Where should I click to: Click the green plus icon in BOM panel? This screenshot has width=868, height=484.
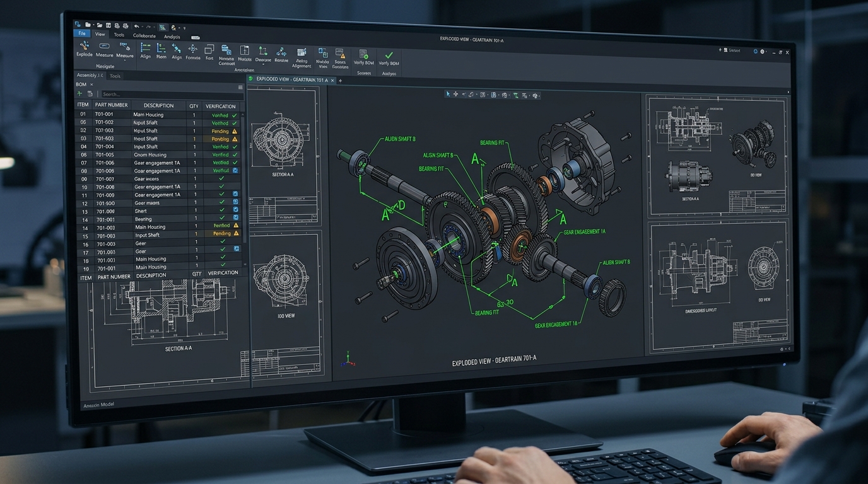click(79, 94)
